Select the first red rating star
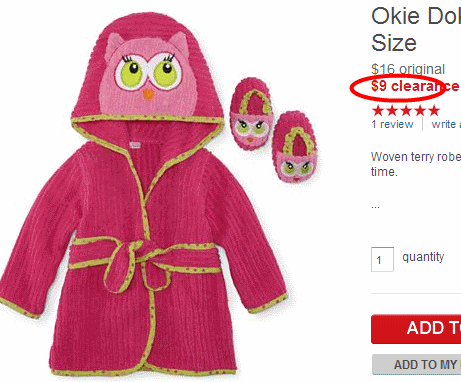Viewport: 461px width, 382px height. [378, 110]
